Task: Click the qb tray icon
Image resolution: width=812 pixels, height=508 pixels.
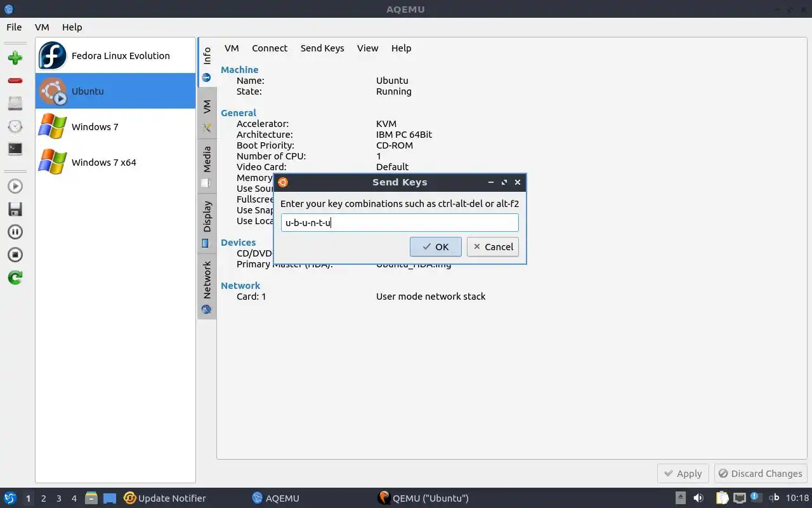Action: (774, 498)
